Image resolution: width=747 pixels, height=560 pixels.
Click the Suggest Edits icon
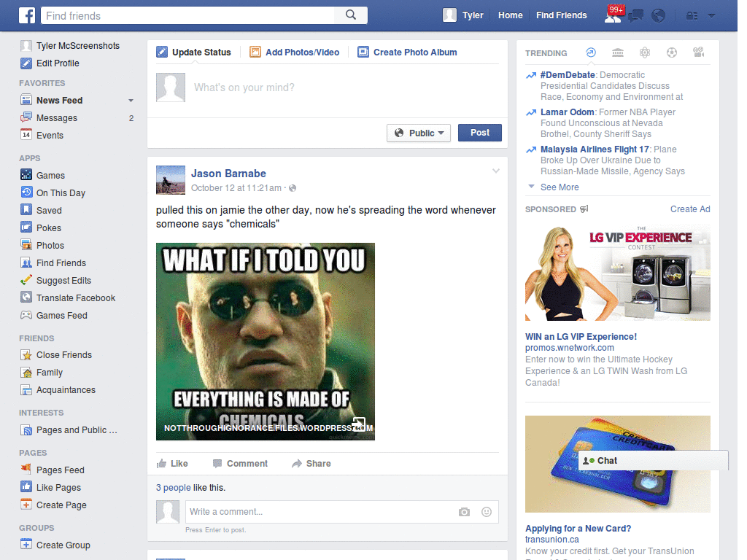point(26,280)
